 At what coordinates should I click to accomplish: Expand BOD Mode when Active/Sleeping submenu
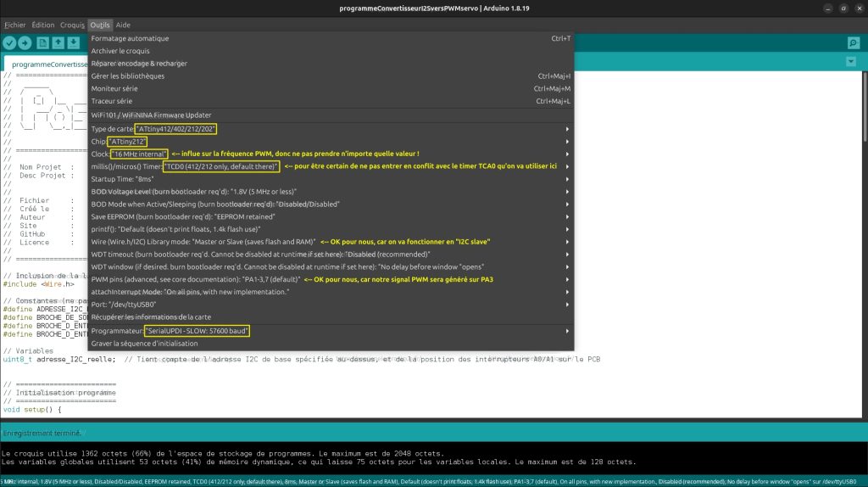(x=331, y=204)
